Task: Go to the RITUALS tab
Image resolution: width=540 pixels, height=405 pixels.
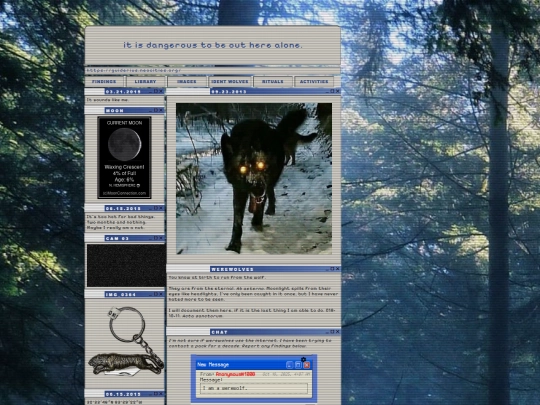Action: 272,82
